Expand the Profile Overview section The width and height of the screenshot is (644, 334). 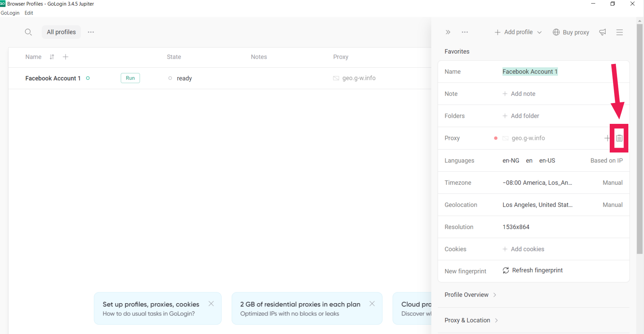point(470,295)
